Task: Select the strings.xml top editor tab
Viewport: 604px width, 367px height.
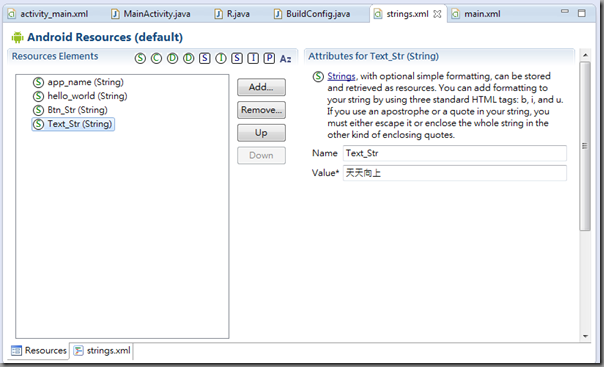Action: pos(408,14)
